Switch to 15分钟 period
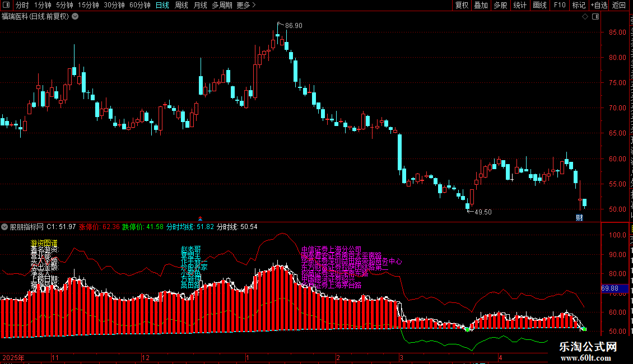633x364 pixels. point(89,5)
